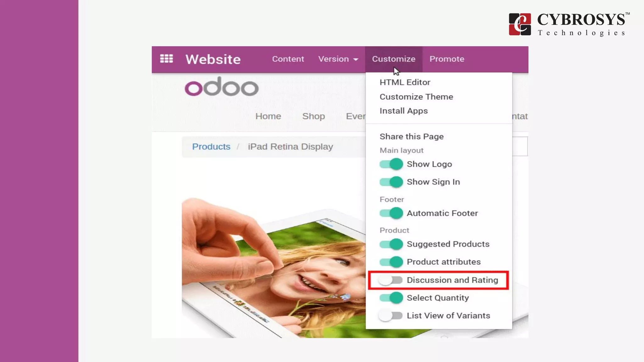Switch off Product attributes
Viewport: 644px width, 362px height.
pyautogui.click(x=391, y=262)
